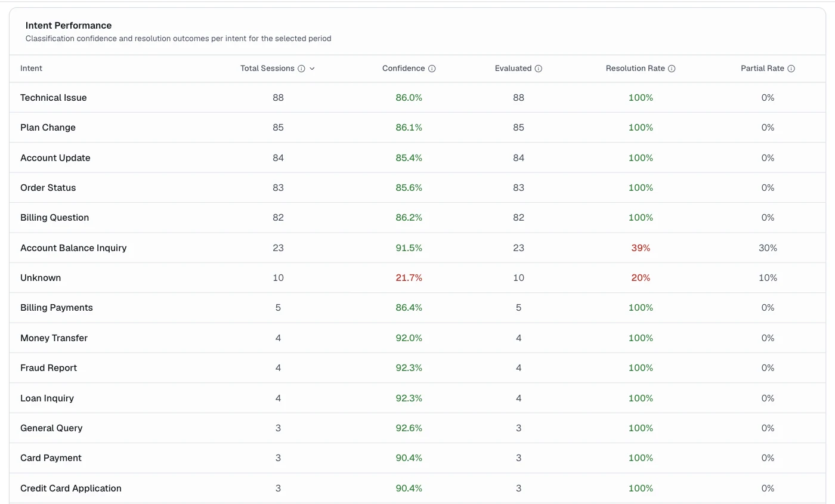Click the Card Payment intent
Screen dimensions: 835x504
[51, 458]
